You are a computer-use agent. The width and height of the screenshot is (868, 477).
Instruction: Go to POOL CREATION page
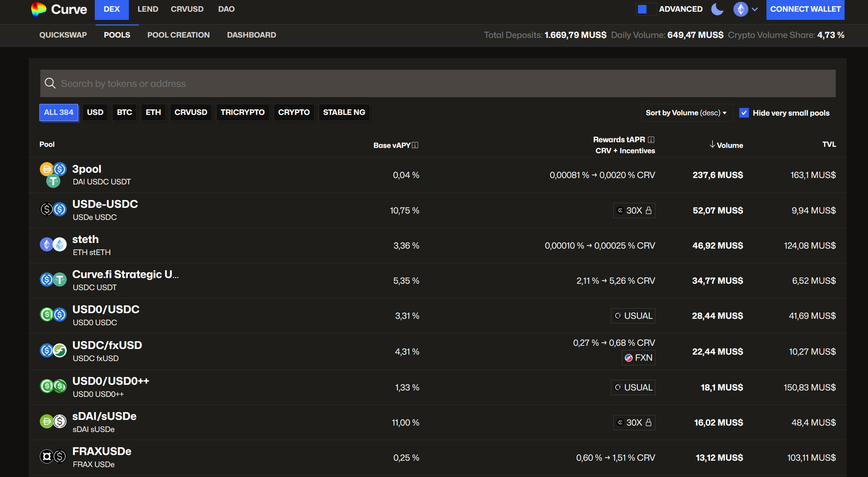click(x=179, y=35)
